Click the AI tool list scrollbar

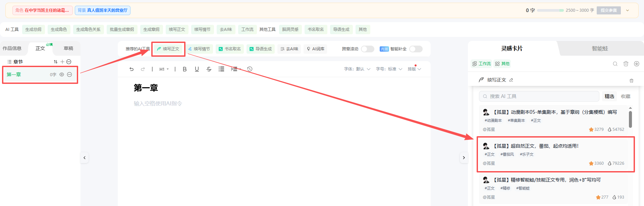630,119
